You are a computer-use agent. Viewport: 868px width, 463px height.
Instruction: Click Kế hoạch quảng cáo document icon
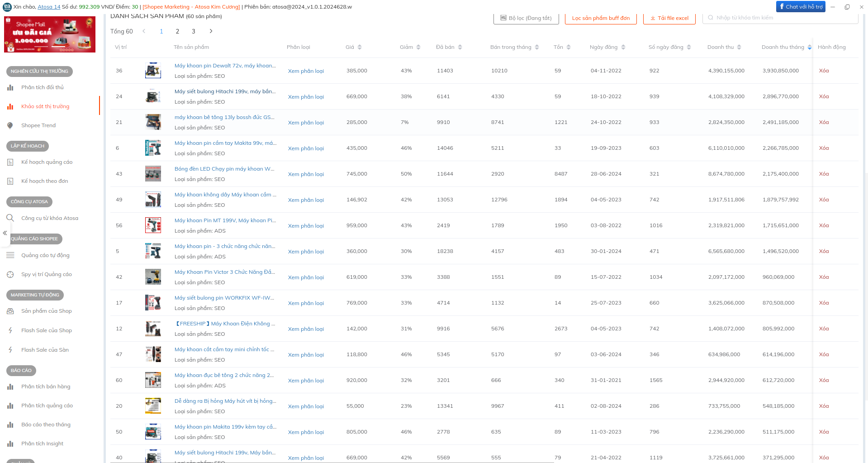(x=10, y=162)
